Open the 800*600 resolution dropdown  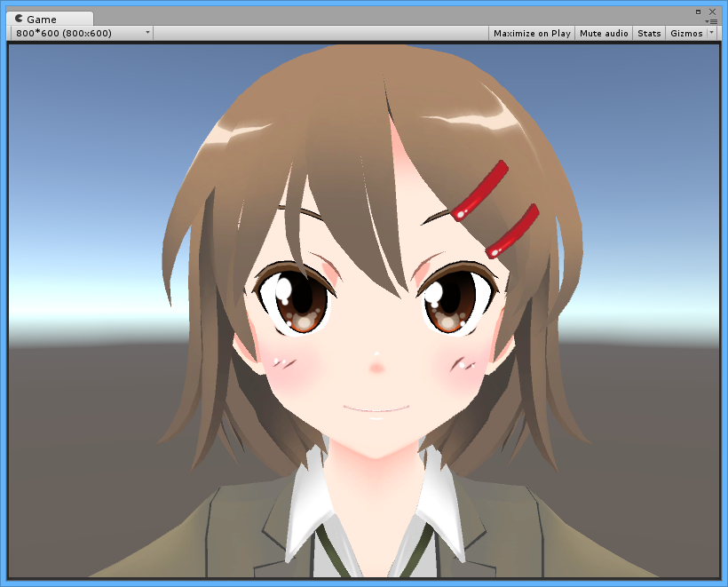(82, 33)
